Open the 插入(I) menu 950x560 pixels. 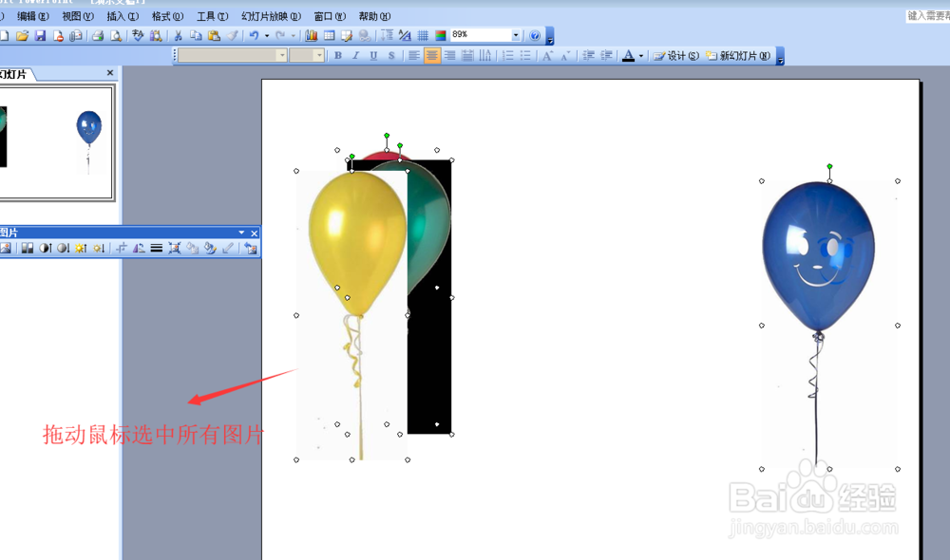123,16
